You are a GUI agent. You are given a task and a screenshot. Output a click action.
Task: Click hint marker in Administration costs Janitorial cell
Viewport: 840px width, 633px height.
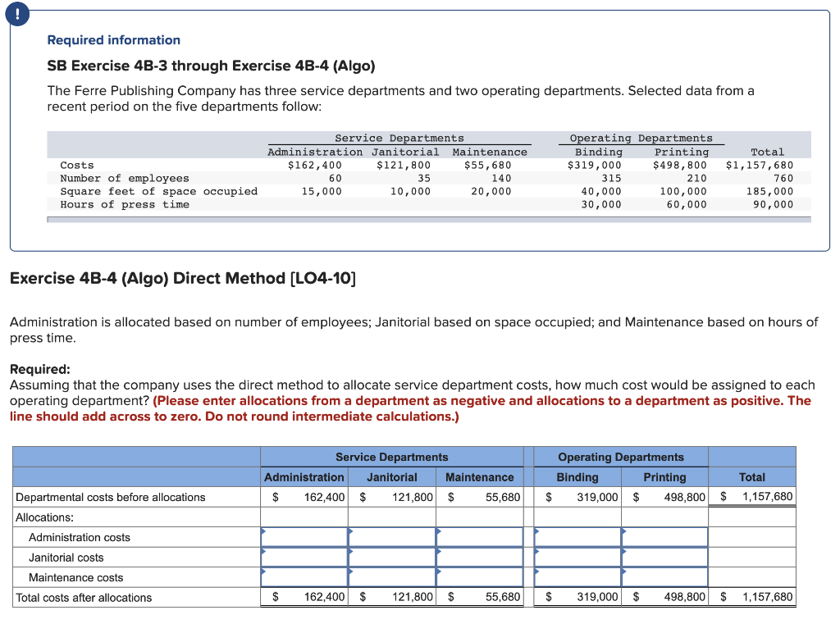350,532
